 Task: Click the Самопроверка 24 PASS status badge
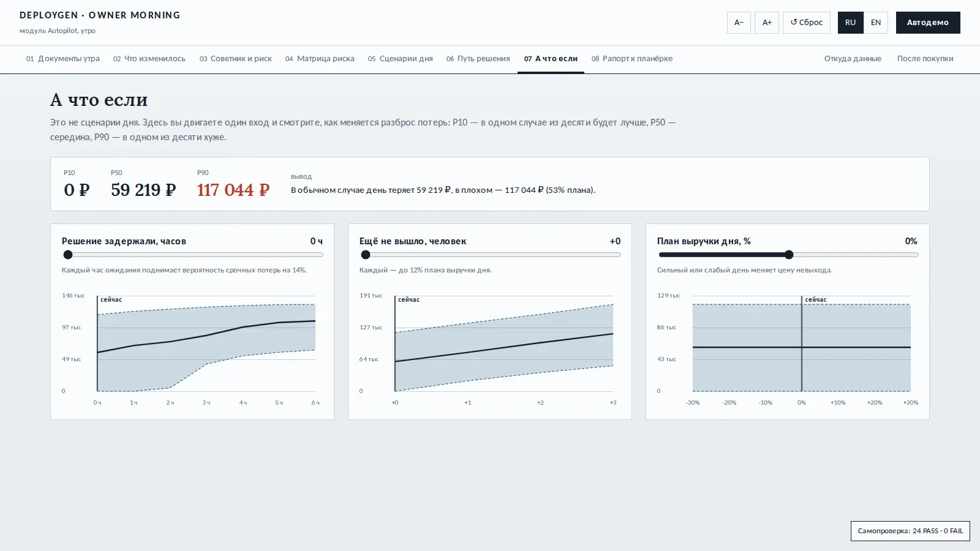(910, 531)
